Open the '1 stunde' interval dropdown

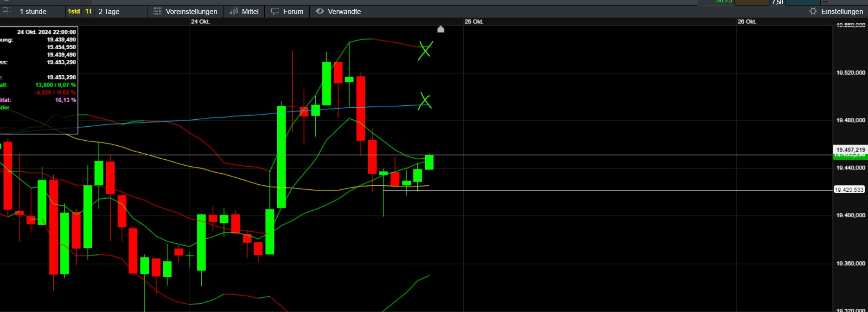coord(41,12)
